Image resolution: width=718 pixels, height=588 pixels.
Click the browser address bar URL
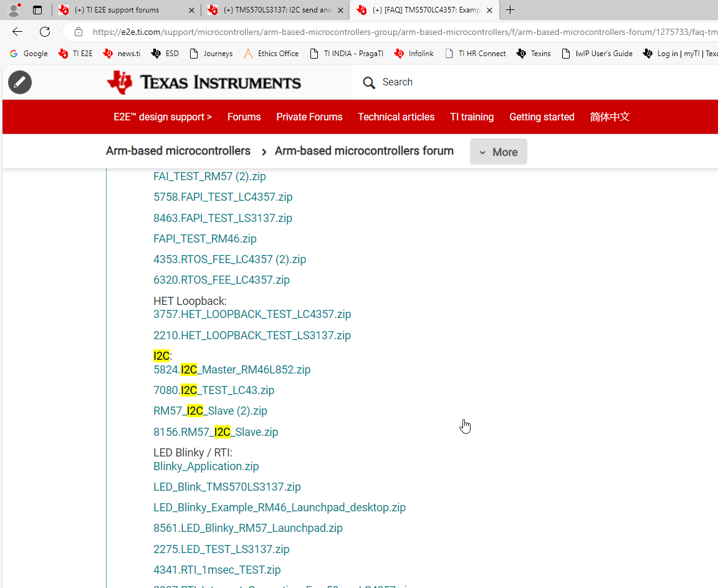(404, 32)
